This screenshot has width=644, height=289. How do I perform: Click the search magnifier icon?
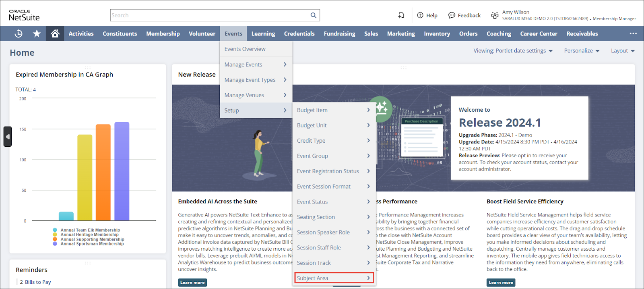pyautogui.click(x=314, y=15)
